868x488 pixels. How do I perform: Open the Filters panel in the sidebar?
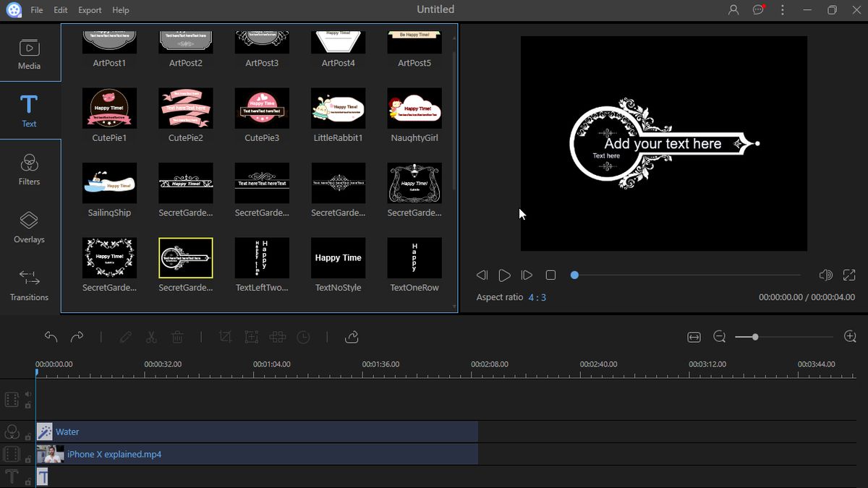29,169
